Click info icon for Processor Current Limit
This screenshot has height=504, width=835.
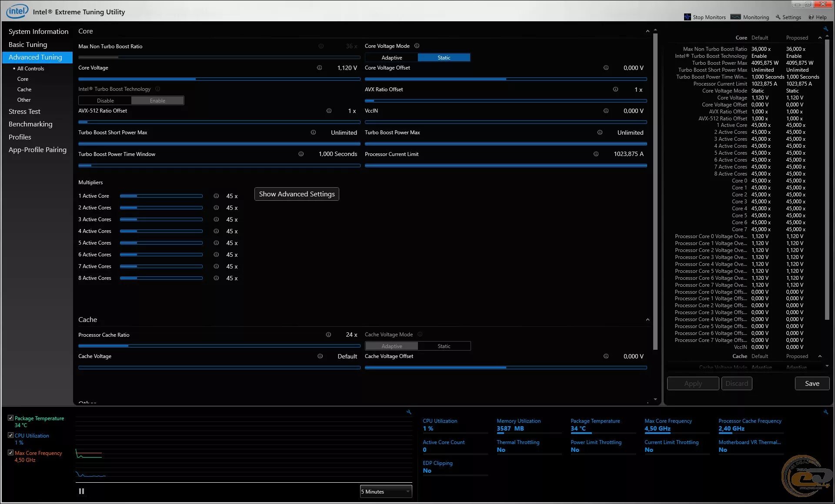pos(596,154)
